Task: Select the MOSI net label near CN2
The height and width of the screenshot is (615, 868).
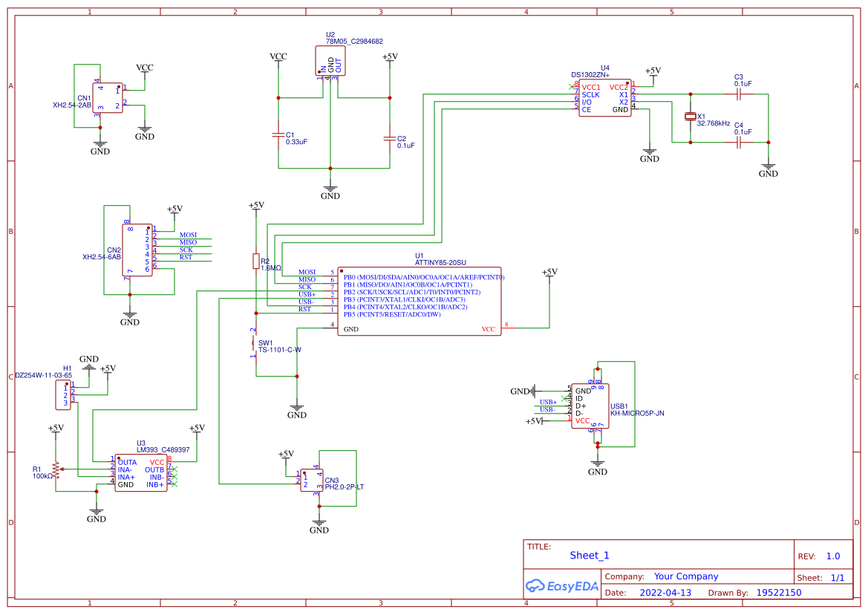Action: click(189, 234)
